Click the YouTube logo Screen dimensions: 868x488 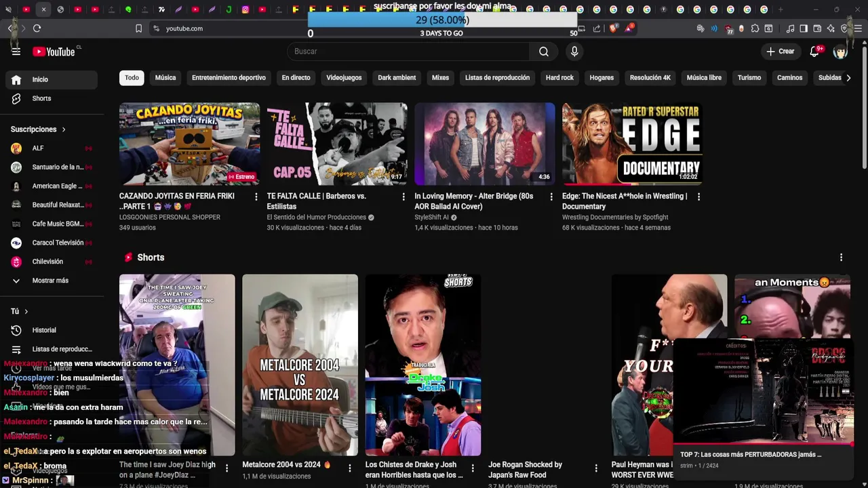54,52
